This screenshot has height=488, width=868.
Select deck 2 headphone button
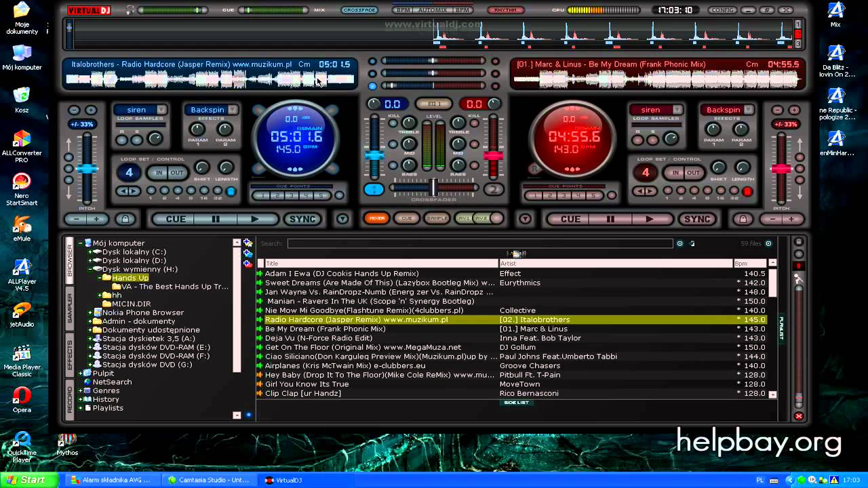tap(494, 190)
